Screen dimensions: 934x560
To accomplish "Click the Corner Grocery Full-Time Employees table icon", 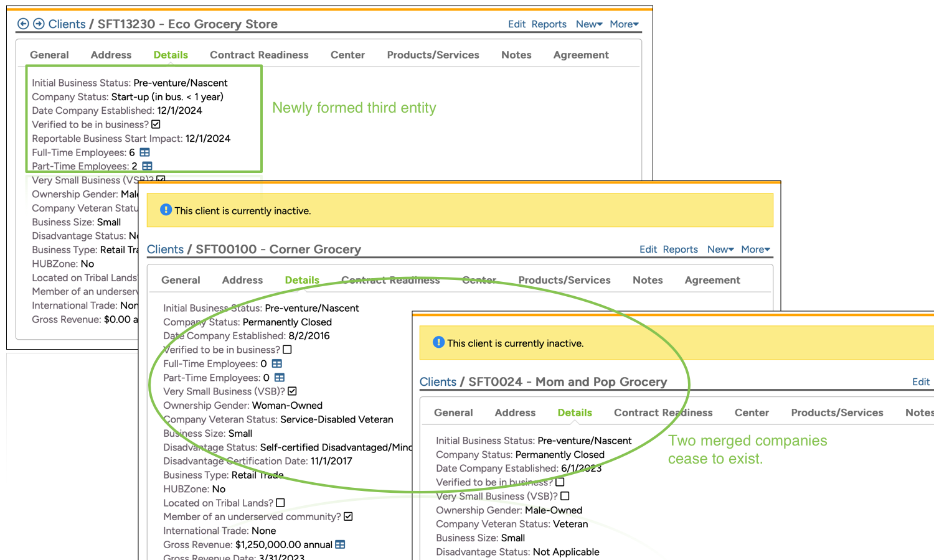I will 276,364.
